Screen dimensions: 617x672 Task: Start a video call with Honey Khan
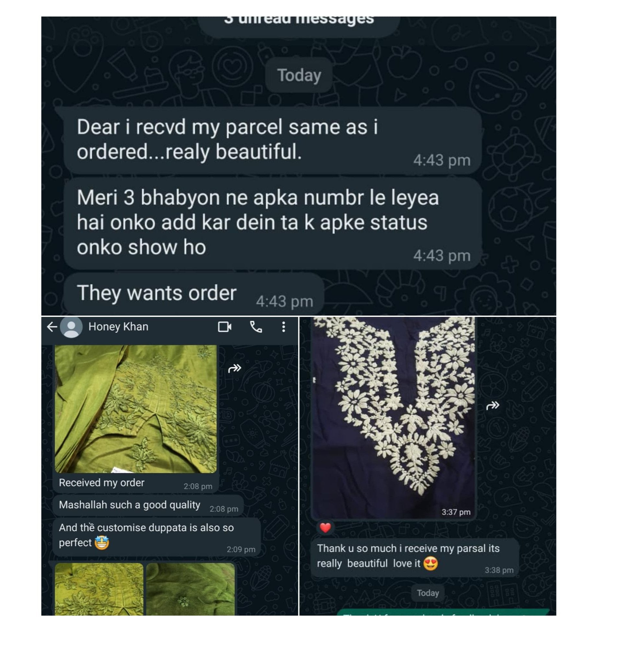pos(225,327)
